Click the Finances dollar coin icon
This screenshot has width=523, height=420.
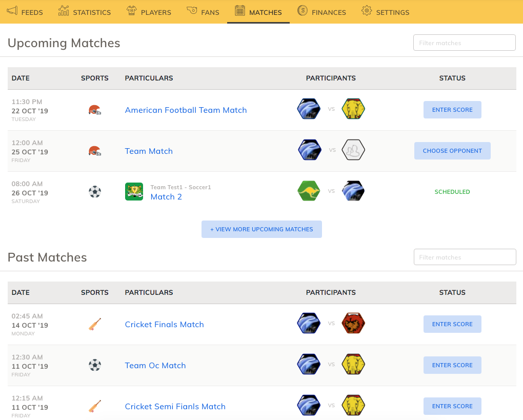pos(302,11)
